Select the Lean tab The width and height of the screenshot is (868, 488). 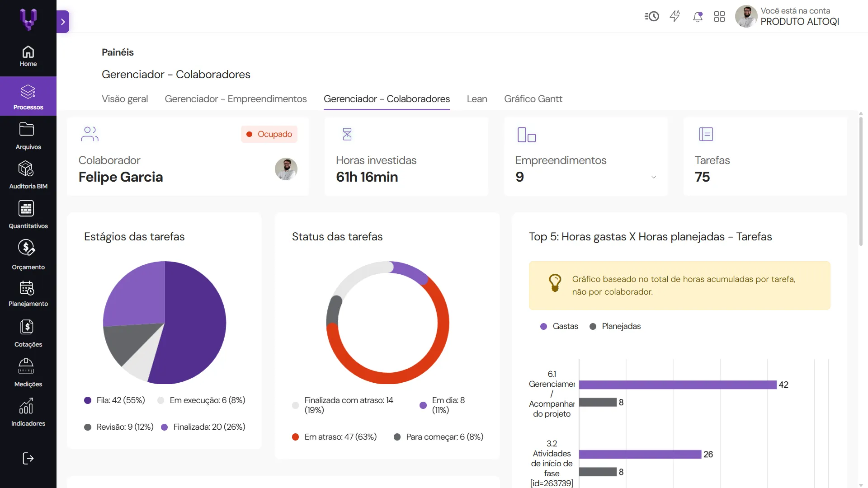pyautogui.click(x=477, y=99)
